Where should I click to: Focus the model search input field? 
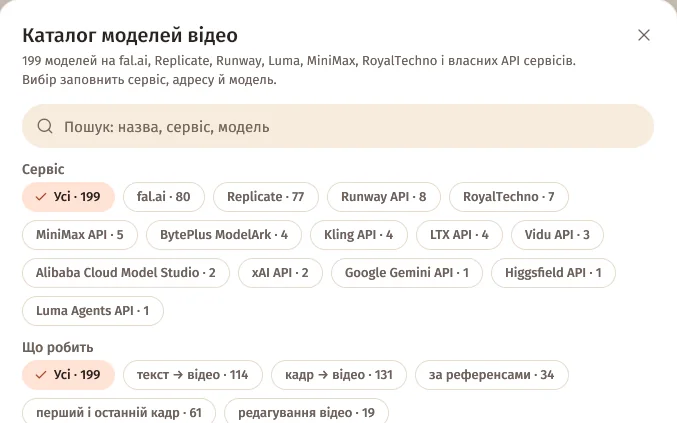(338, 126)
